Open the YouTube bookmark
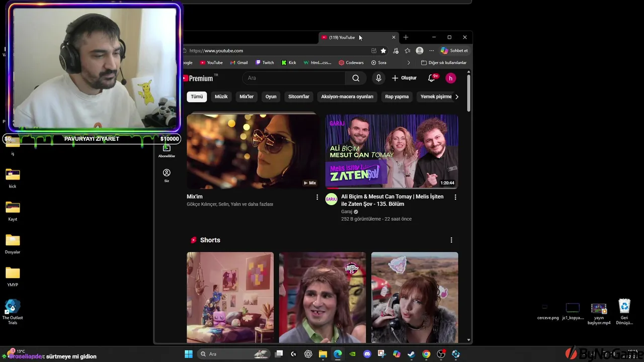Viewport: 644px width, 362px height. coord(211,63)
